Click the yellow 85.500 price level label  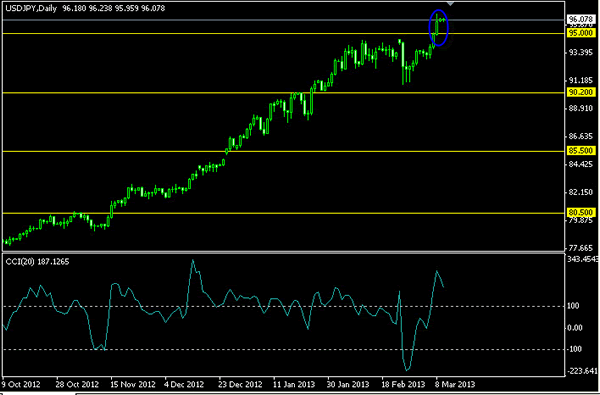click(x=580, y=151)
